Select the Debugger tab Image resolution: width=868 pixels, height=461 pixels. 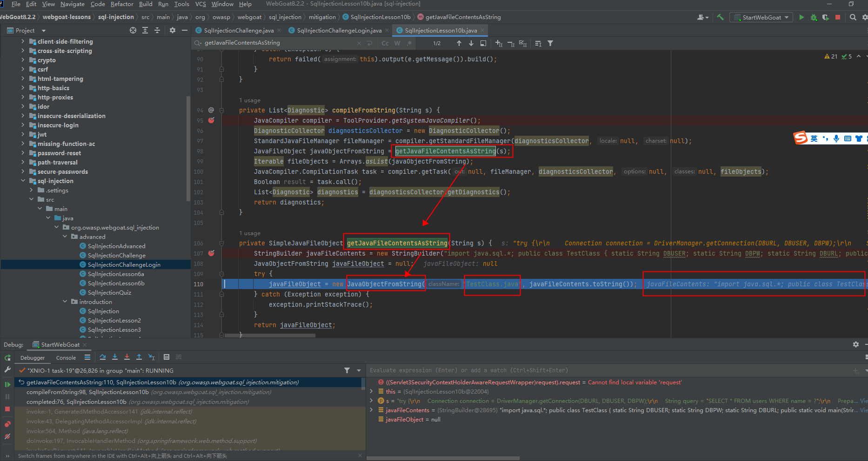point(33,358)
